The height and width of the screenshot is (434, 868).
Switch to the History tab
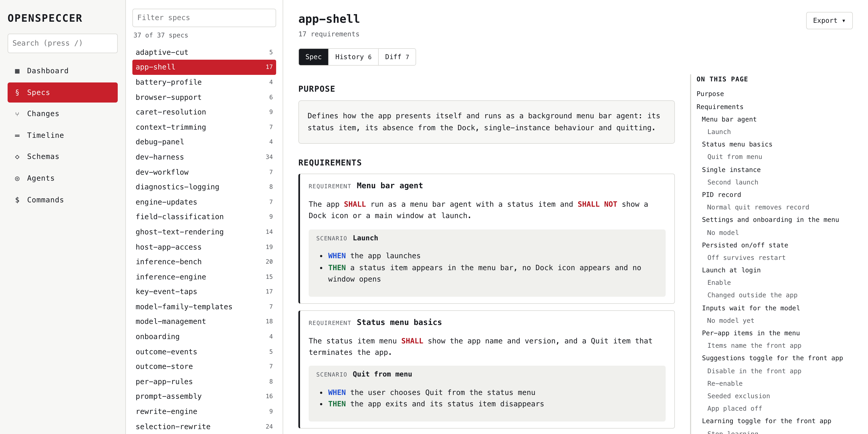353,57
